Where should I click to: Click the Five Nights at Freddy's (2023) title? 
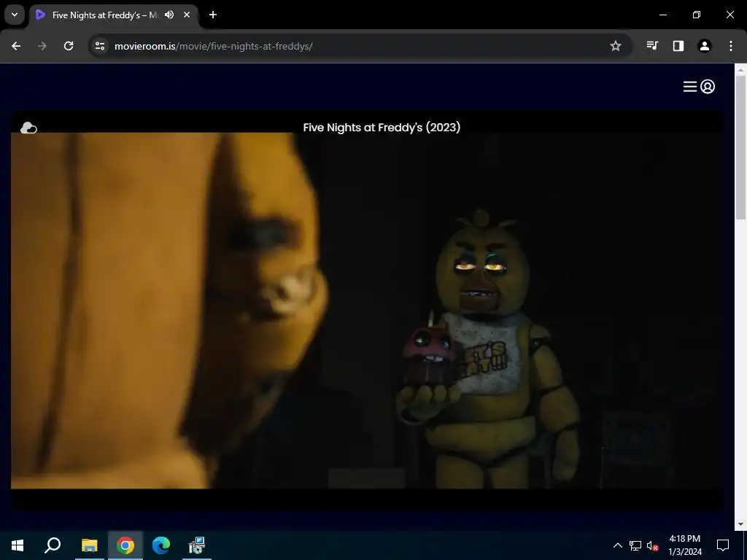pyautogui.click(x=382, y=127)
